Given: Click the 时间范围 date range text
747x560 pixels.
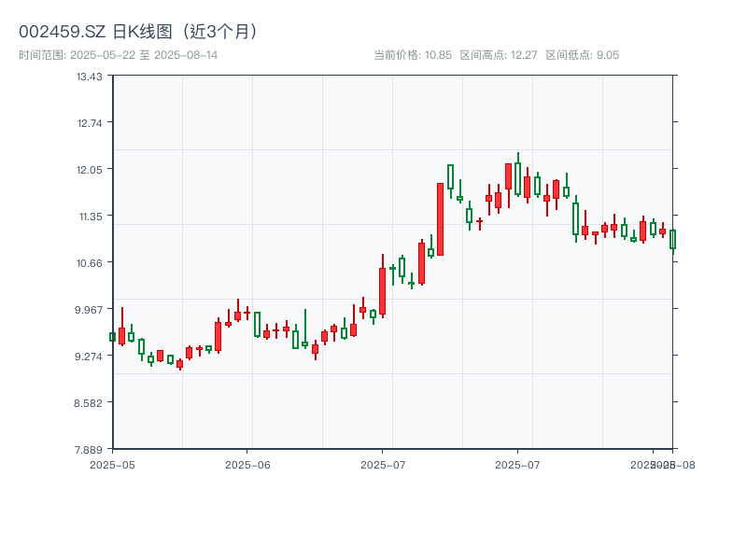Looking at the screenshot, I should 119,55.
